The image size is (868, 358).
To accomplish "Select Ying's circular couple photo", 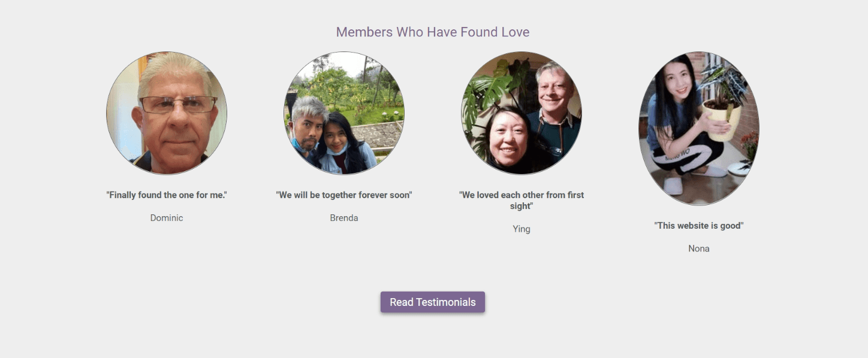I will click(x=522, y=113).
